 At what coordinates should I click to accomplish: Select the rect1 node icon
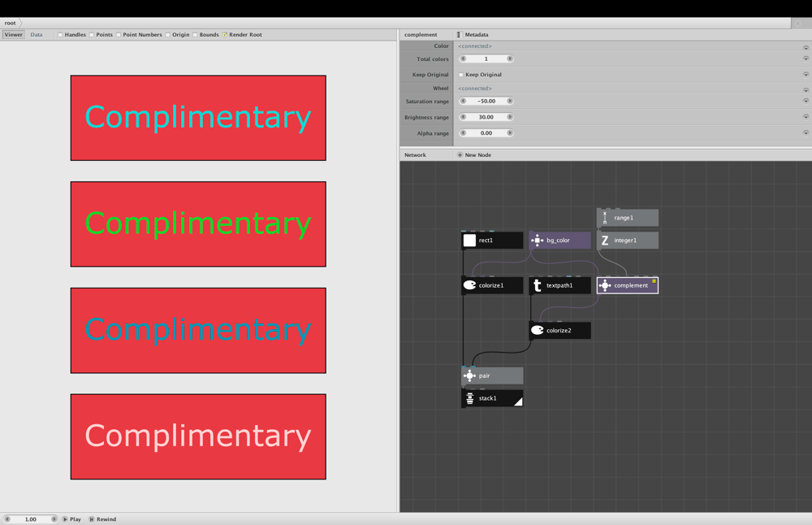click(469, 241)
